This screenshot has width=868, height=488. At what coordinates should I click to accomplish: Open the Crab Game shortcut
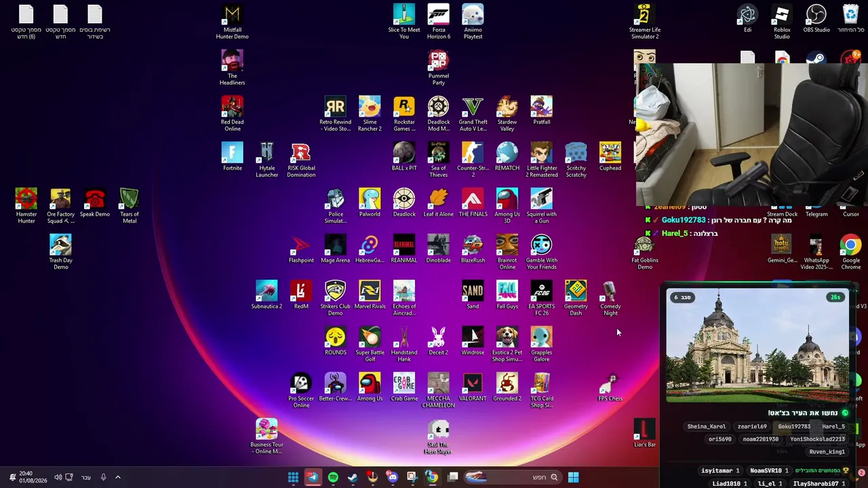click(404, 388)
